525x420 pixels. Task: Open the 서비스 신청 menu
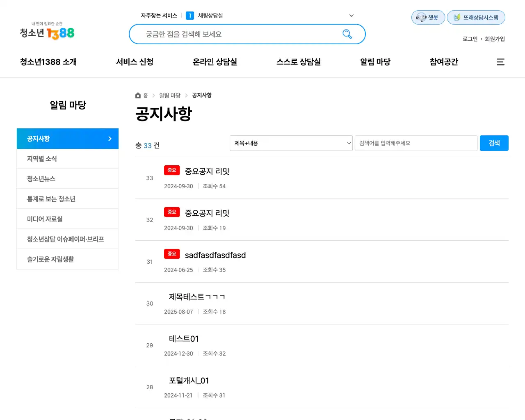[135, 62]
